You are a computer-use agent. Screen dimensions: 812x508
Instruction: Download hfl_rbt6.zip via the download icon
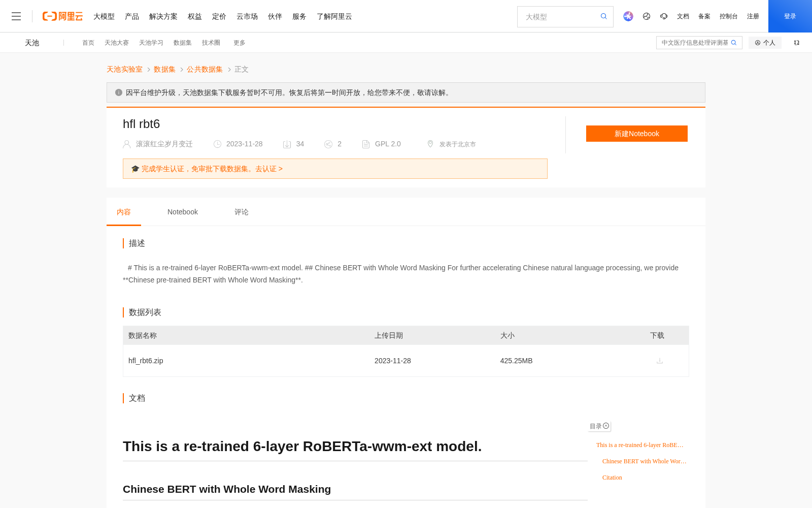click(660, 361)
